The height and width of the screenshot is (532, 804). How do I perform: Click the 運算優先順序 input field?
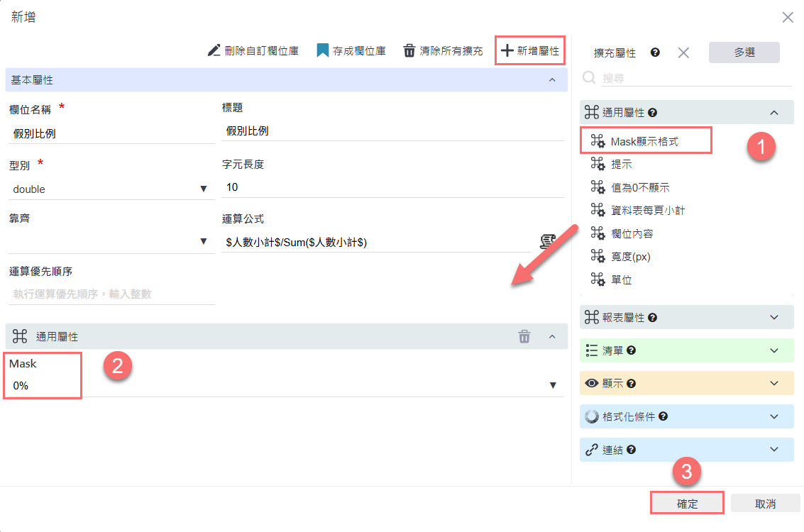coord(112,294)
